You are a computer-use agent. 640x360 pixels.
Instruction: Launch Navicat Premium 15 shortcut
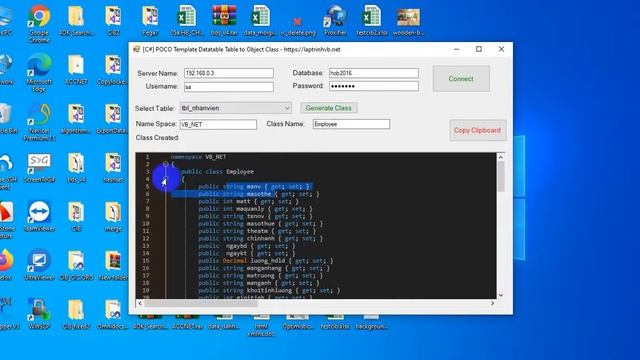[39, 122]
